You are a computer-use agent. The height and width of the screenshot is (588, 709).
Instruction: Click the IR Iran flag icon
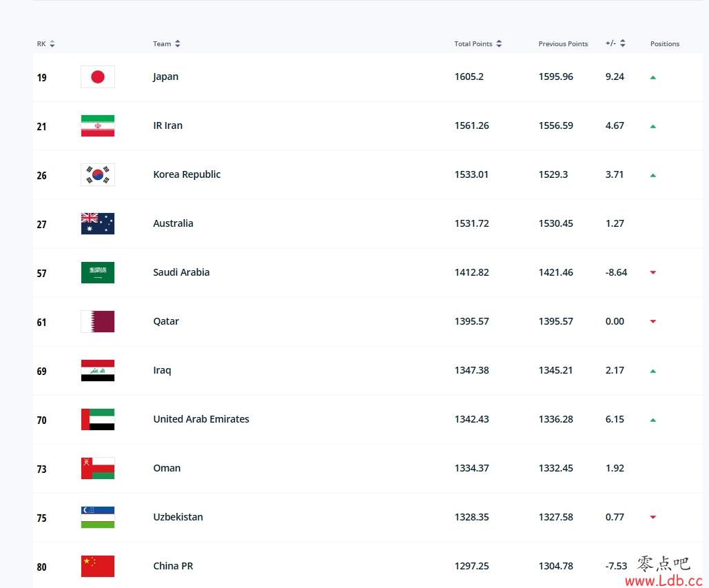tap(98, 125)
